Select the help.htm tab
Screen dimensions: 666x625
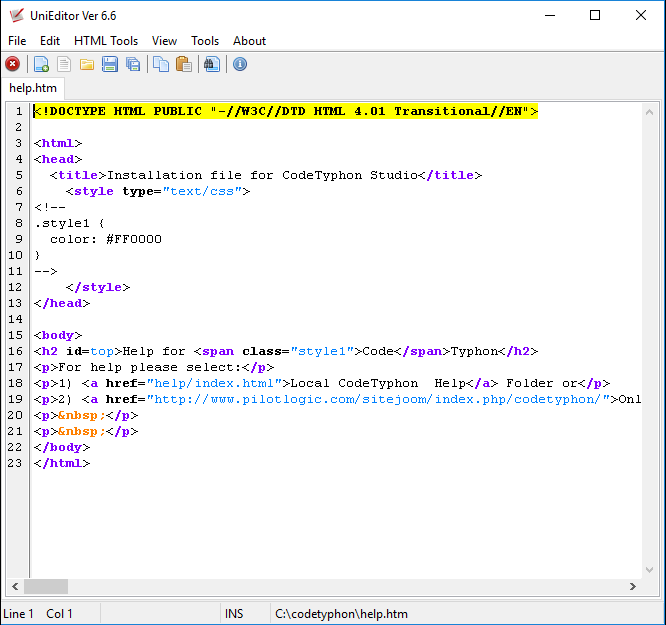(33, 88)
